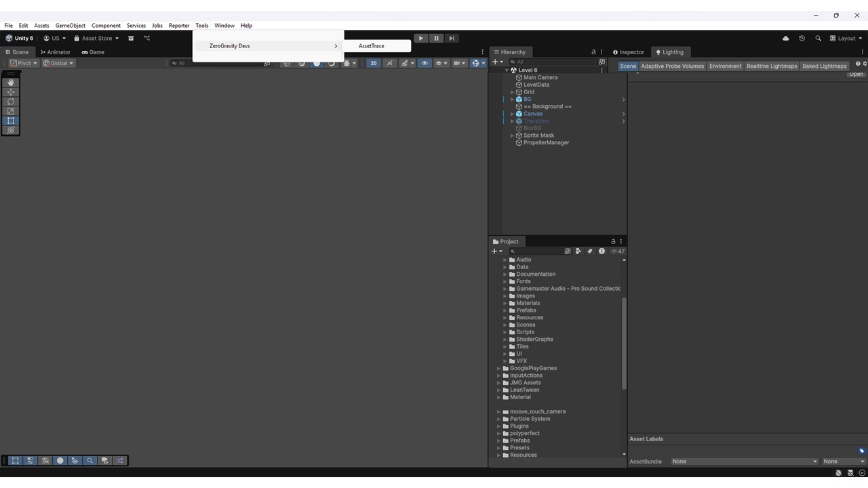Select the Rotate tool in Scene toolbar
The width and height of the screenshot is (868, 488).
(11, 102)
